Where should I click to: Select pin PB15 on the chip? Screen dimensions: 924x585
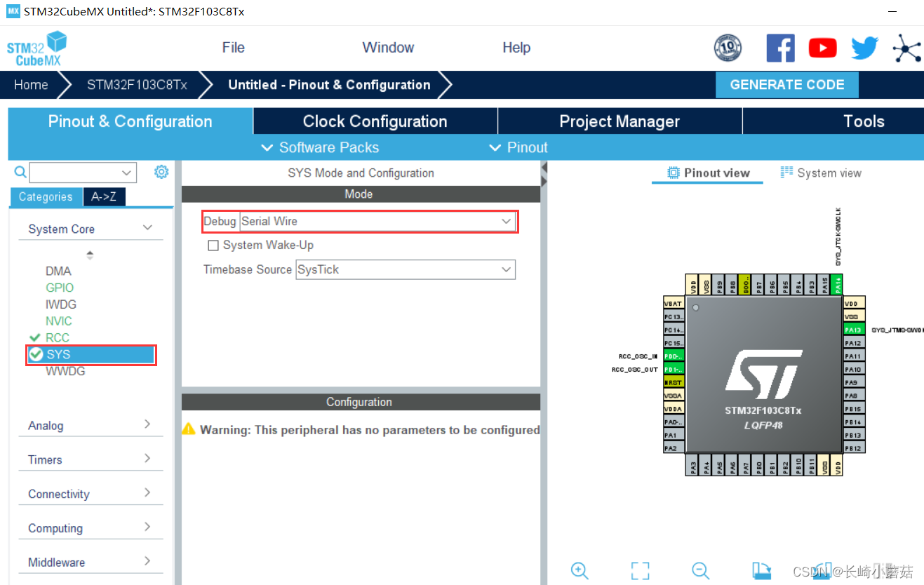(x=853, y=408)
